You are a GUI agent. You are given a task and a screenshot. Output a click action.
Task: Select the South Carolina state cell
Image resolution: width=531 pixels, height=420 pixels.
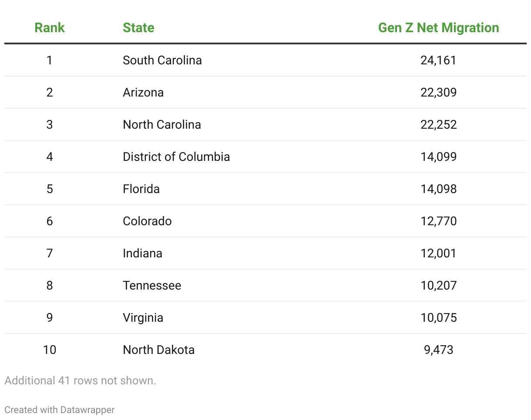coord(162,60)
